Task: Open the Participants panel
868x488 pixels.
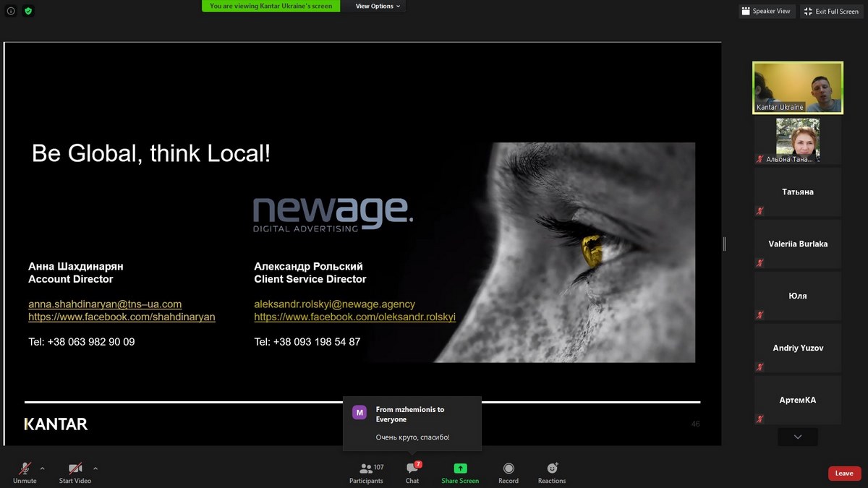Action: pyautogui.click(x=366, y=473)
